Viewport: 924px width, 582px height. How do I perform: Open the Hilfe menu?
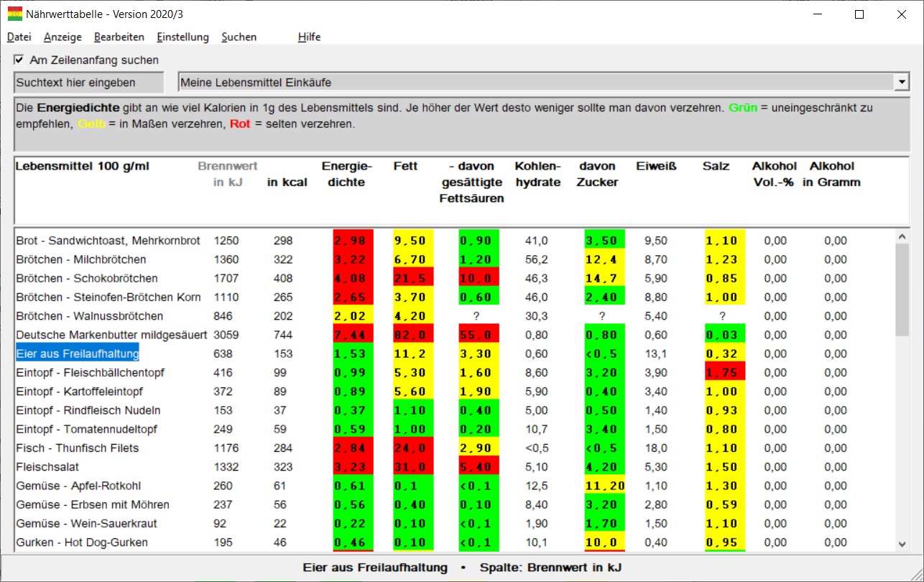[x=309, y=37]
